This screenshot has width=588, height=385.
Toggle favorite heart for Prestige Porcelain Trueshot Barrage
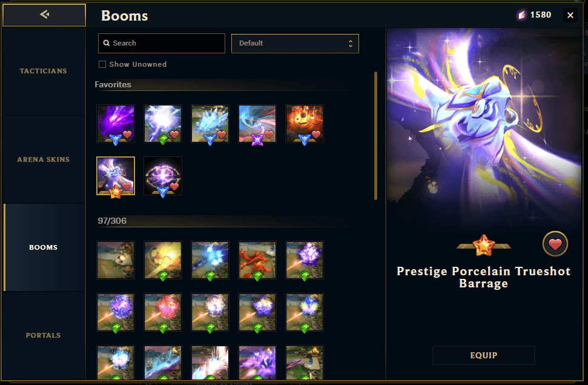(555, 244)
